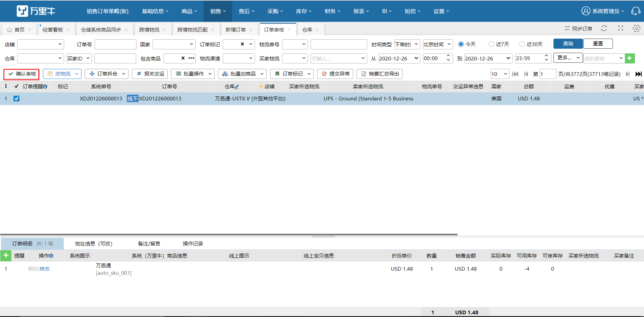This screenshot has width=644, height=317.
Task: Uncheck order row XD201226000013 checkbox
Action: tap(16, 98)
